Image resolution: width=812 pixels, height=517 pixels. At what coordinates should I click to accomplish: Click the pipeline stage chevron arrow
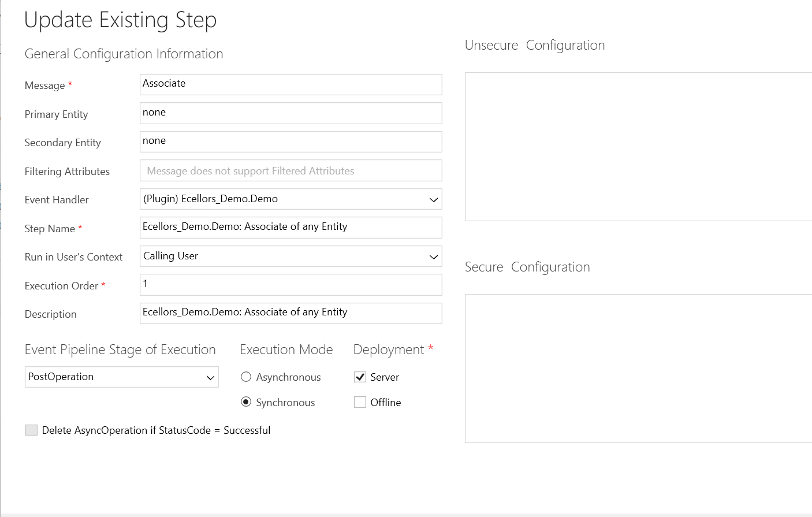click(x=210, y=378)
